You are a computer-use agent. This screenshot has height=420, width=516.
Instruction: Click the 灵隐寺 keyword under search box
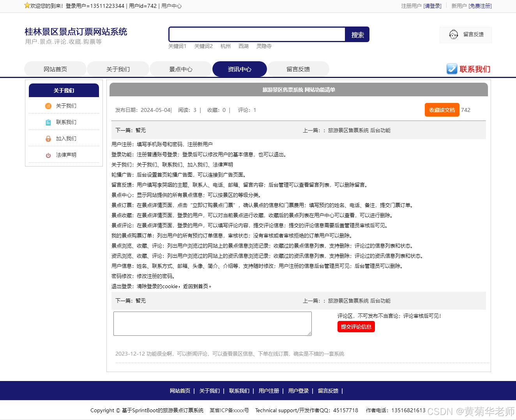point(264,46)
